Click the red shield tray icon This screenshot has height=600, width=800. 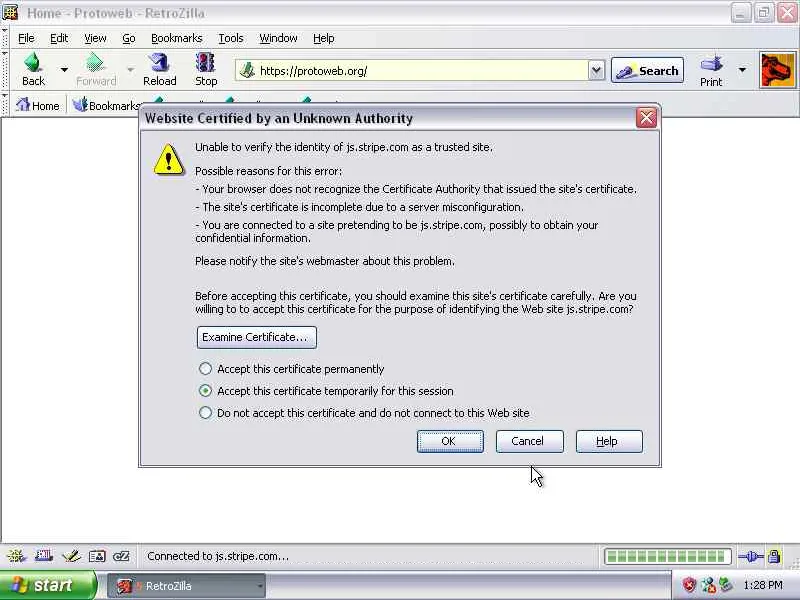coord(689,585)
